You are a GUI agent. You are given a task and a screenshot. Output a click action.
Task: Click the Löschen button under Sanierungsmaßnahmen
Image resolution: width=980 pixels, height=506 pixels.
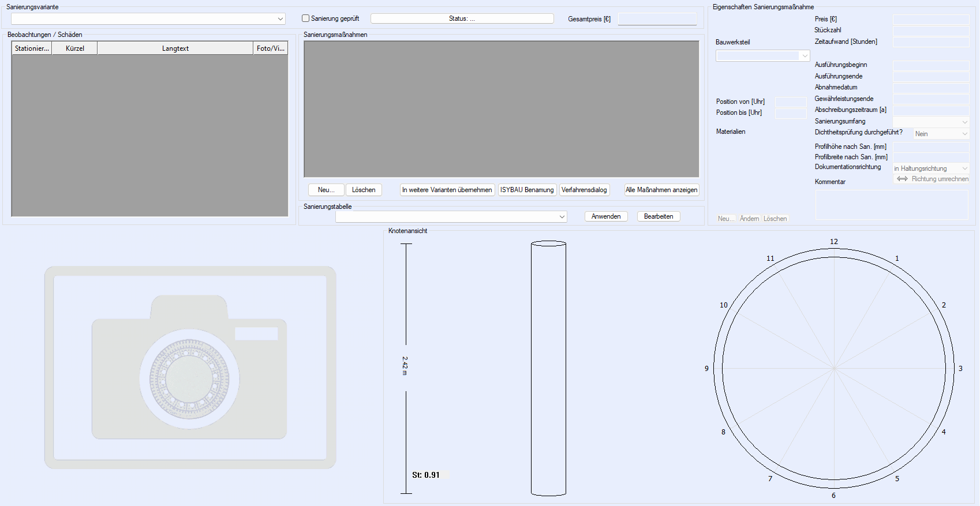(x=364, y=190)
